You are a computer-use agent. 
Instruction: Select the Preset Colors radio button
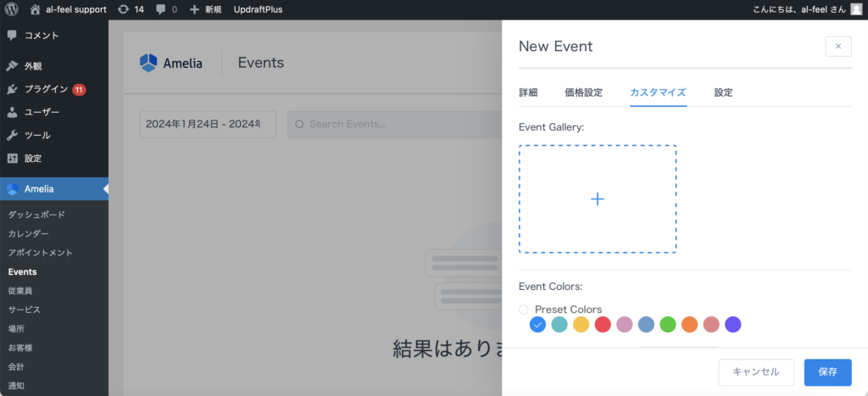click(524, 310)
